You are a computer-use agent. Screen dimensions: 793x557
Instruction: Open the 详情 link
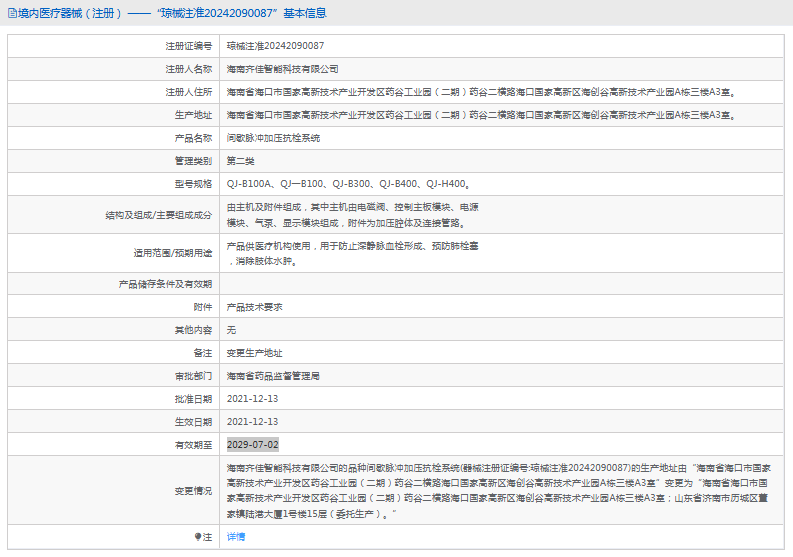point(236,537)
